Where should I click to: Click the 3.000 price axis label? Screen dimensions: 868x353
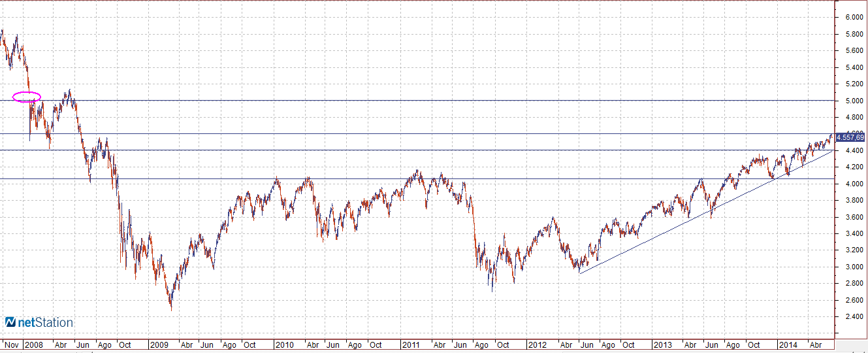[x=854, y=267]
